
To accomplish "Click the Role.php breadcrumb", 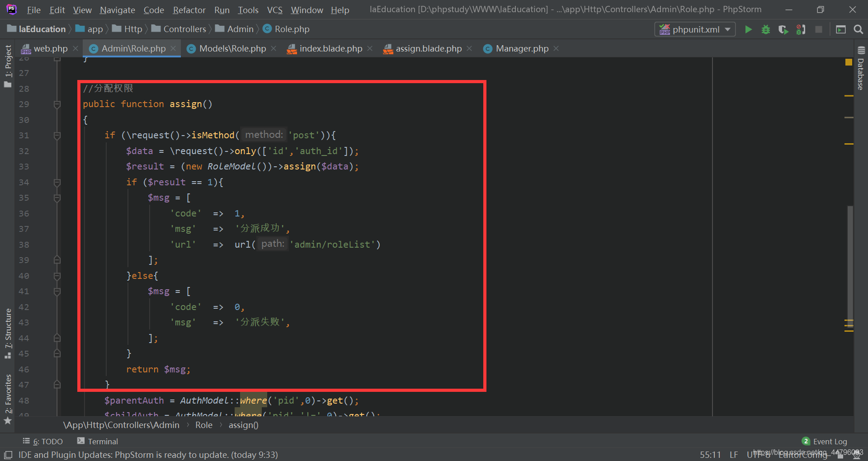I will point(287,29).
